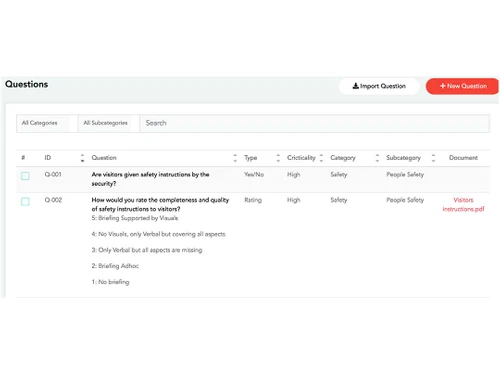The image size is (500, 375).
Task: Sort by Subcategory column arrows
Action: point(433,158)
